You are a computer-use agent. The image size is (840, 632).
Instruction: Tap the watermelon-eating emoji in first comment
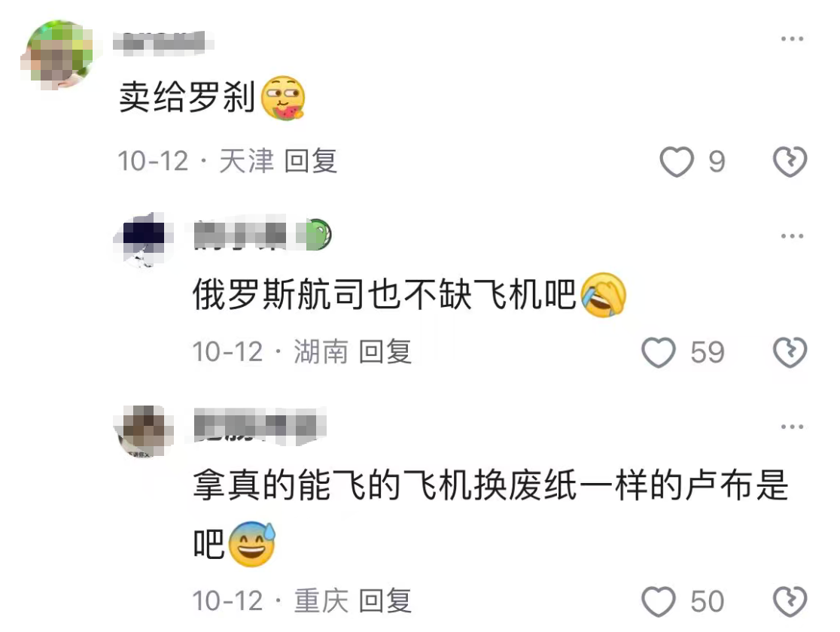[x=283, y=98]
